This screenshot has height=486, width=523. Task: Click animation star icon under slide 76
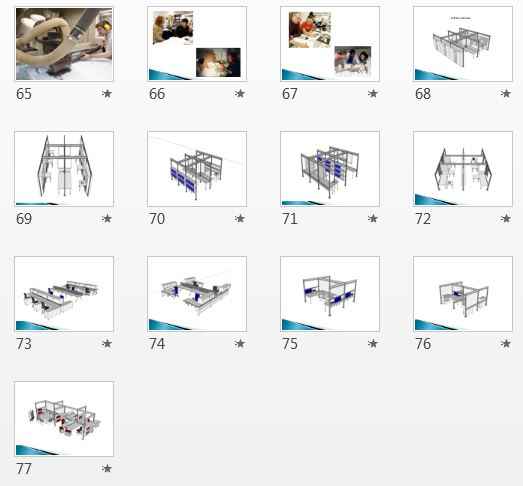pyautogui.click(x=505, y=344)
